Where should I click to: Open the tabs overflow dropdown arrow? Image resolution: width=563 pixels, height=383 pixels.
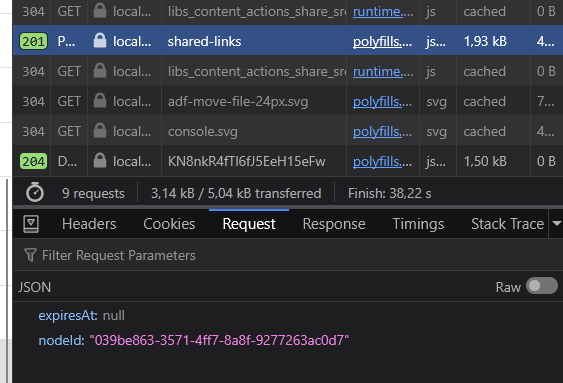click(556, 224)
